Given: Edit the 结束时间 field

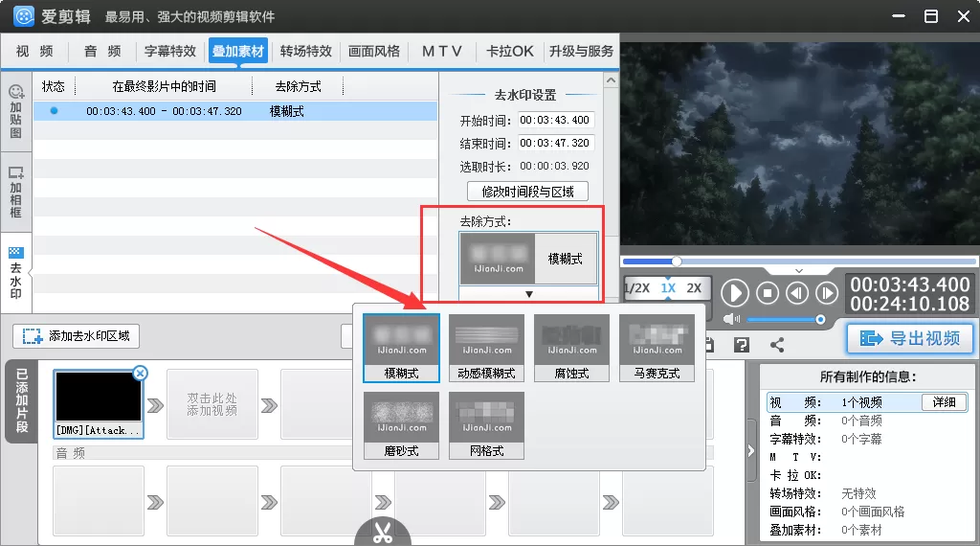Looking at the screenshot, I should [x=556, y=144].
